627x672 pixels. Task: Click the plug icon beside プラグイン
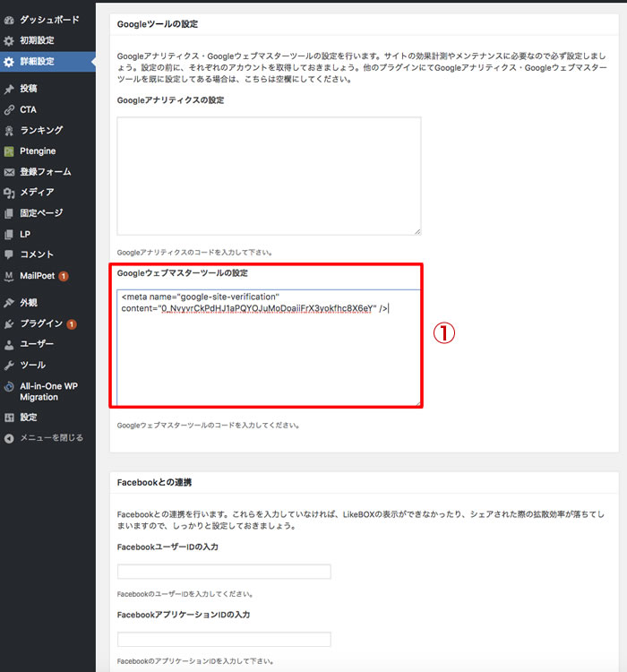[9, 323]
